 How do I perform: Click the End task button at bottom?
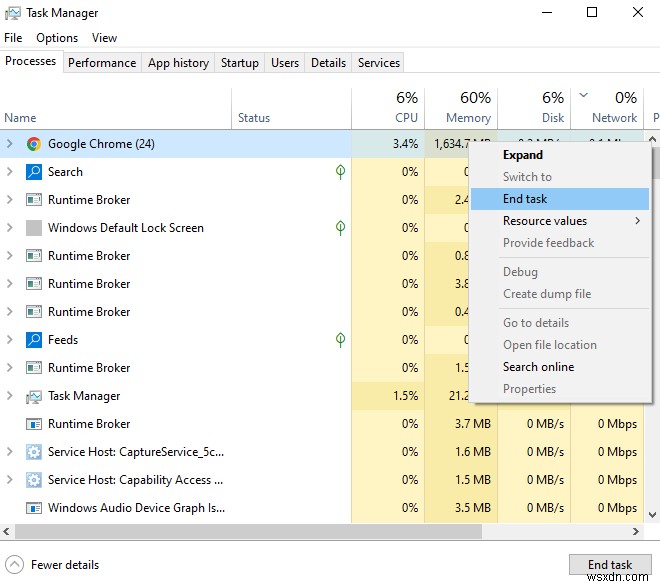[610, 564]
